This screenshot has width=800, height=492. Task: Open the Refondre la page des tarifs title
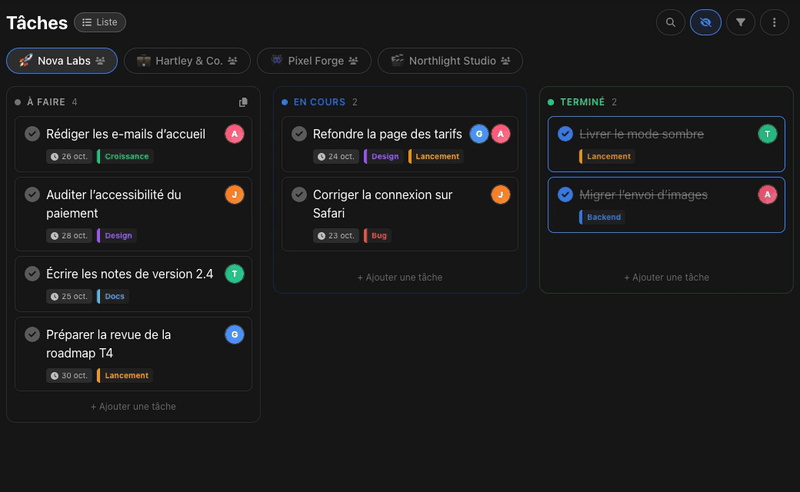click(x=387, y=134)
